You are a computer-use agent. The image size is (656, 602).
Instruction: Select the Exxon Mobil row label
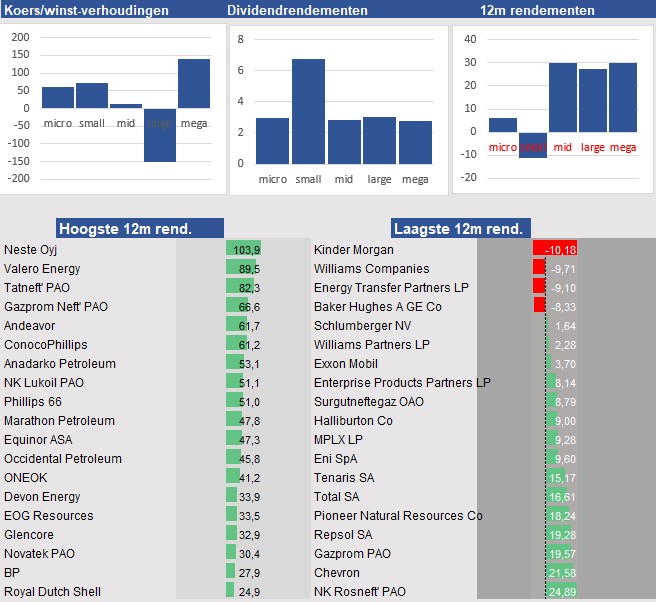point(346,364)
